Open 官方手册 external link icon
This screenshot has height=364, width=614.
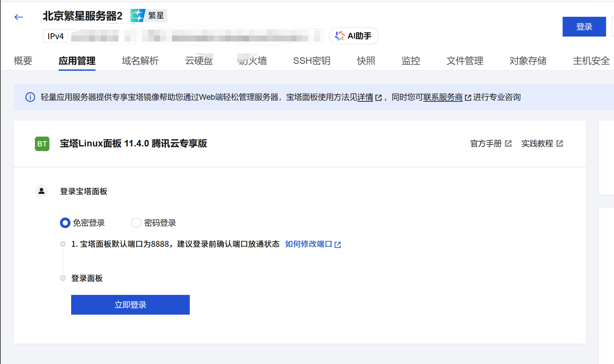click(x=508, y=143)
